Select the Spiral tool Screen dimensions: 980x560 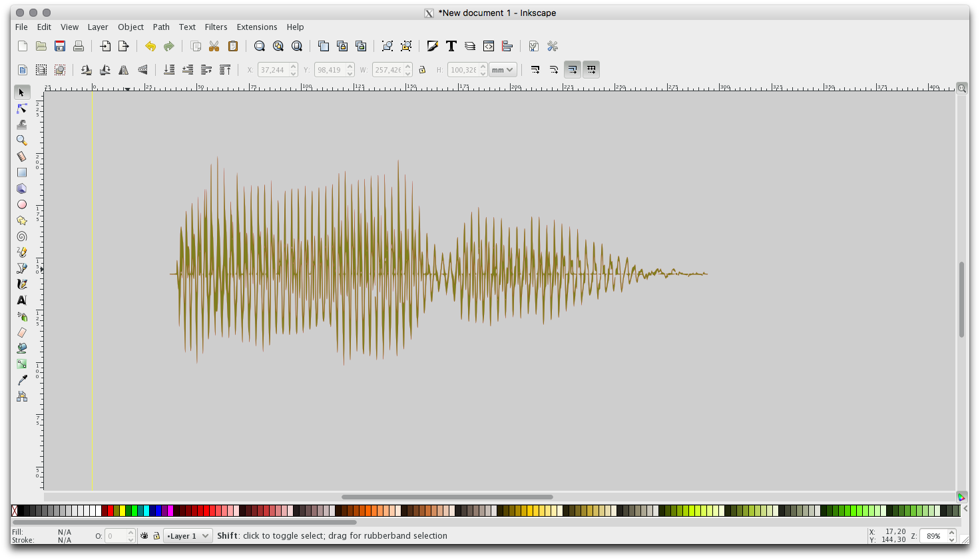21,236
